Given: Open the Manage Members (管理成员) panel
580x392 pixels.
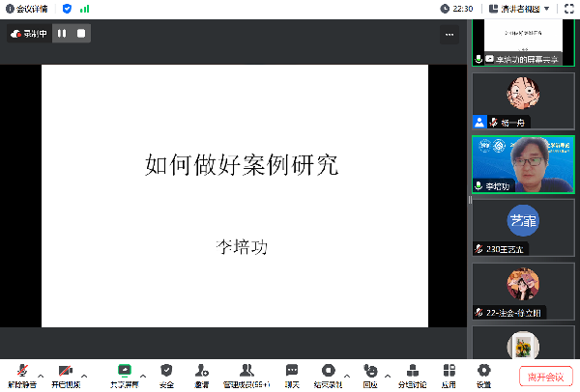Looking at the screenshot, I should [246, 372].
